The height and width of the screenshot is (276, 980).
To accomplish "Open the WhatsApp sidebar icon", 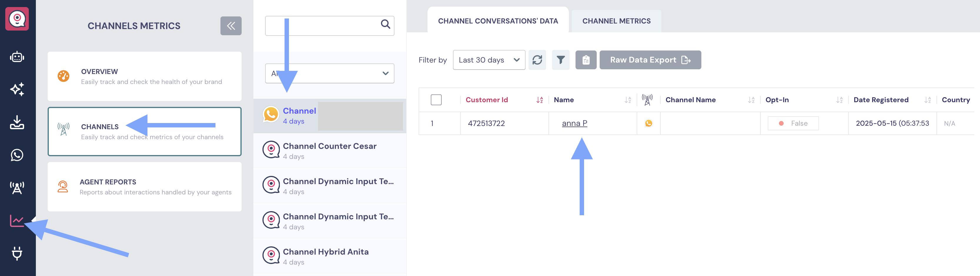I will coord(17,155).
